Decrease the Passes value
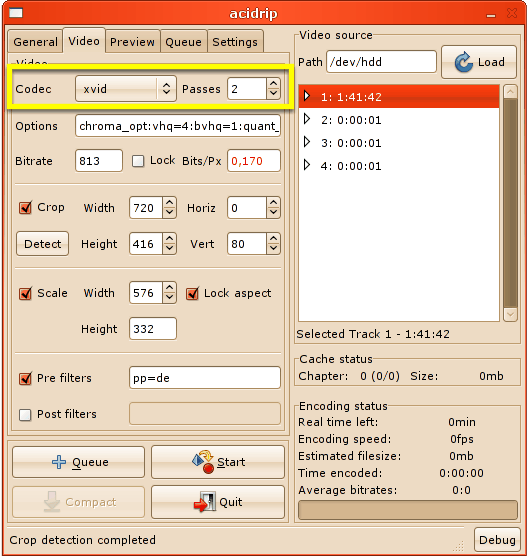Screen dimensions: 527x556 pos(273,94)
